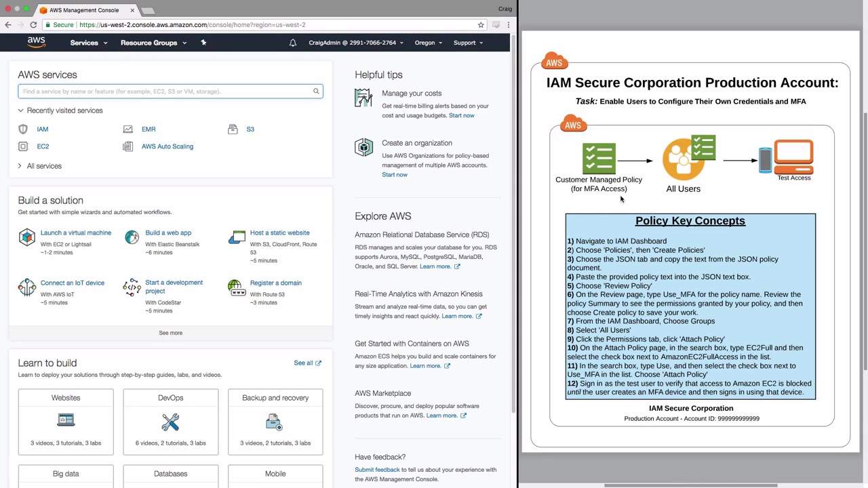
Task: Open the Oregon region dropdown
Action: click(429, 43)
